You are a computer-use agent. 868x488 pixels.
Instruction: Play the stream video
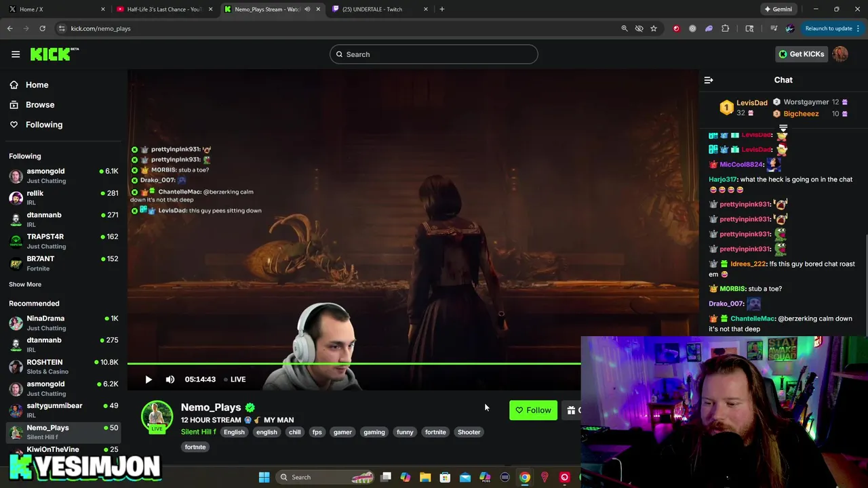[x=149, y=380]
